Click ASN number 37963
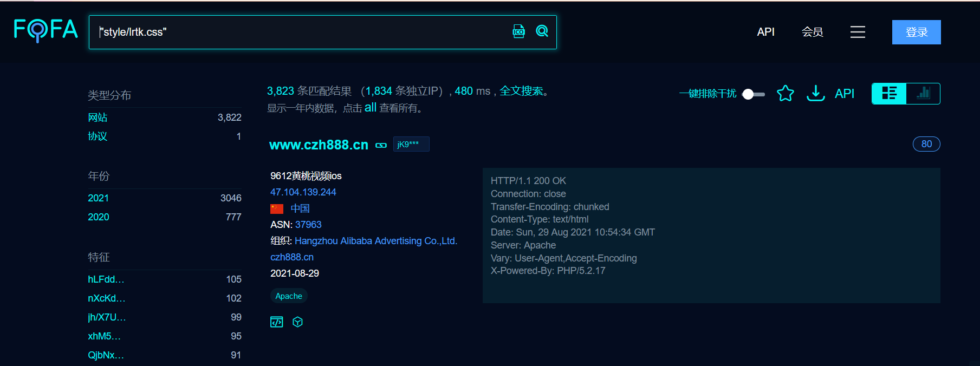 coord(308,225)
